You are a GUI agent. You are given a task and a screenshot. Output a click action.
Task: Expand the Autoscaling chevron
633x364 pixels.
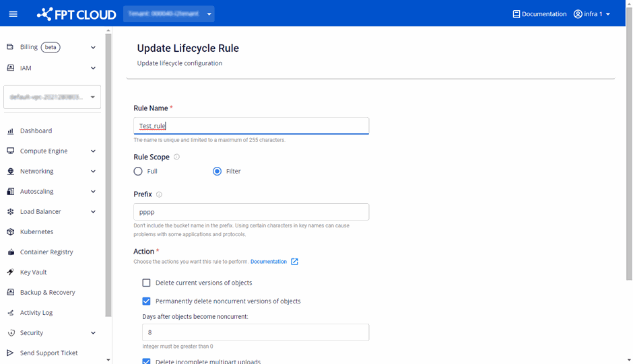tap(93, 191)
